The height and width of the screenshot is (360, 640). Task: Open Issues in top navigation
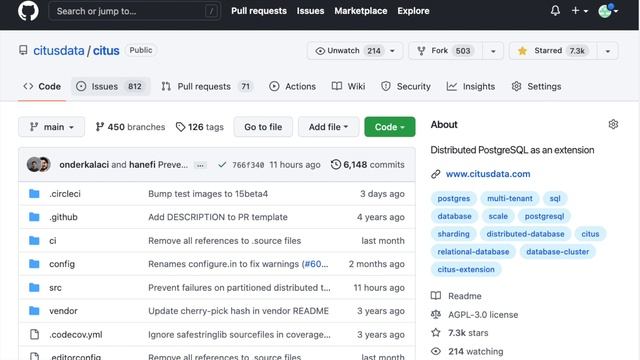point(310,11)
